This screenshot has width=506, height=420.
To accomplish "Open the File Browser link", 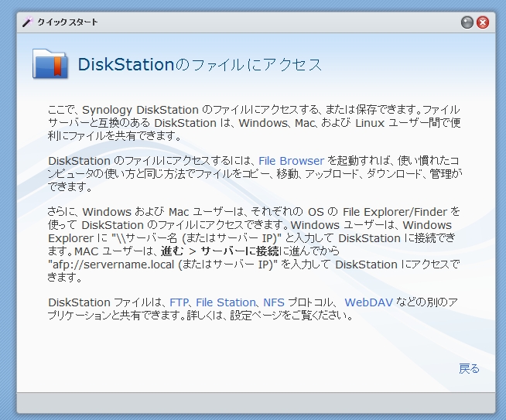I will pos(291,161).
